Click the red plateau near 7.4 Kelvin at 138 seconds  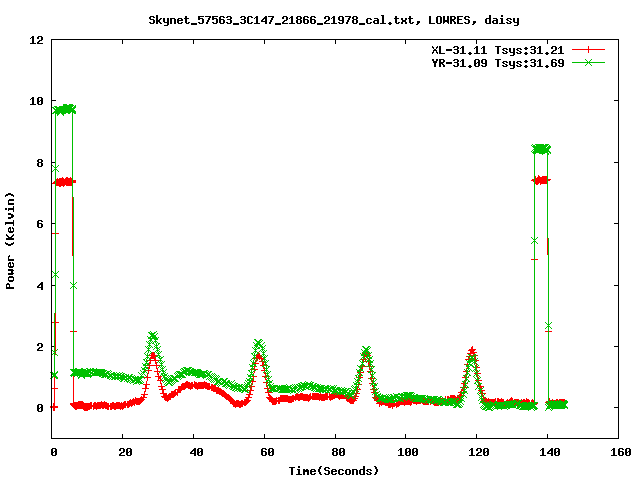point(541,180)
